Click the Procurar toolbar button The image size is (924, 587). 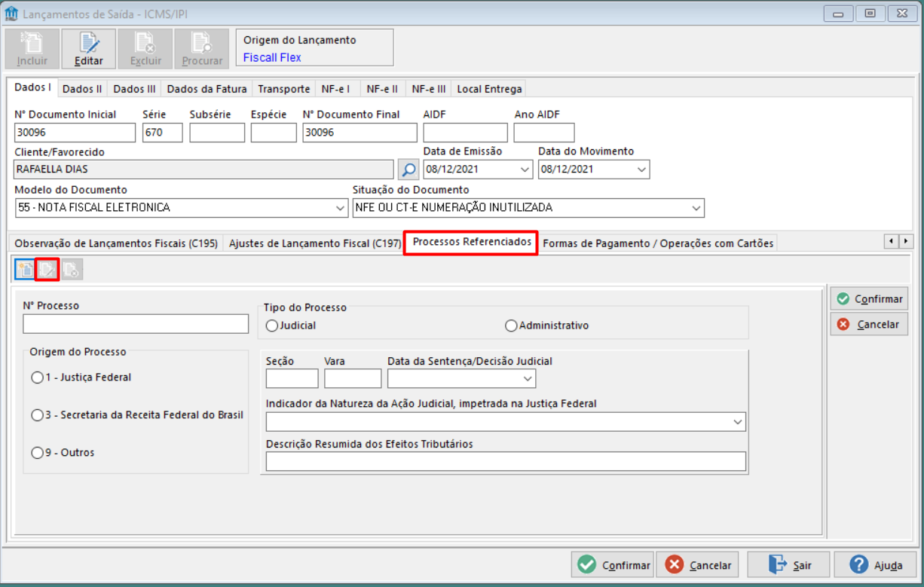[x=202, y=49]
